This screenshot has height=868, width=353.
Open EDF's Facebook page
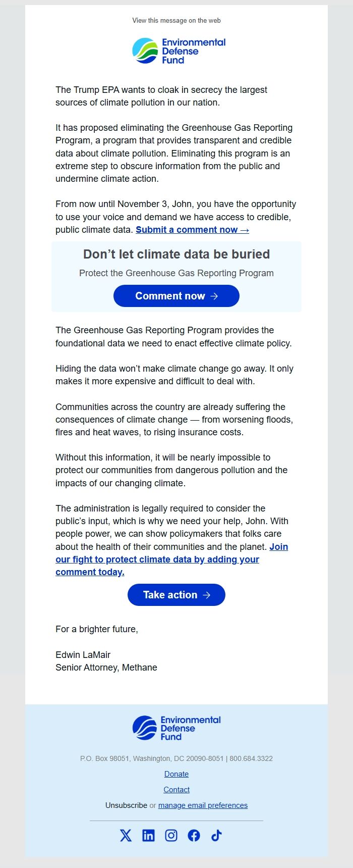click(194, 835)
